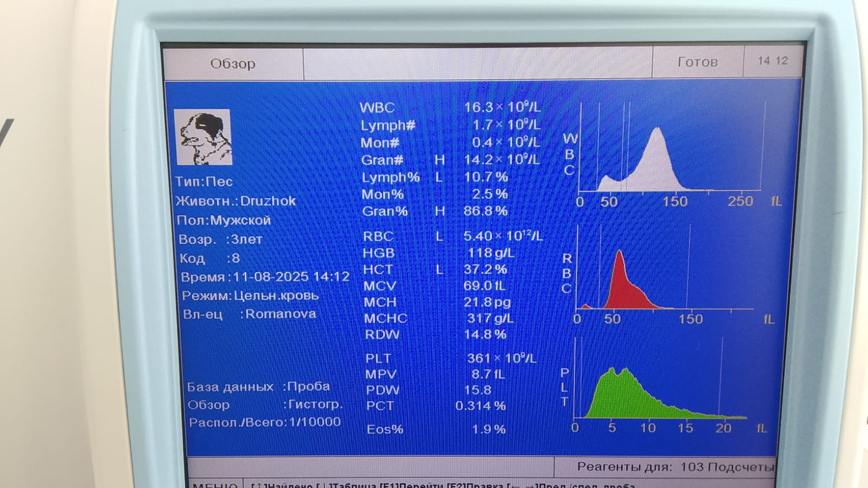Select the Mon% value 2.5 %
This screenshot has width=868, height=488.
[490, 194]
